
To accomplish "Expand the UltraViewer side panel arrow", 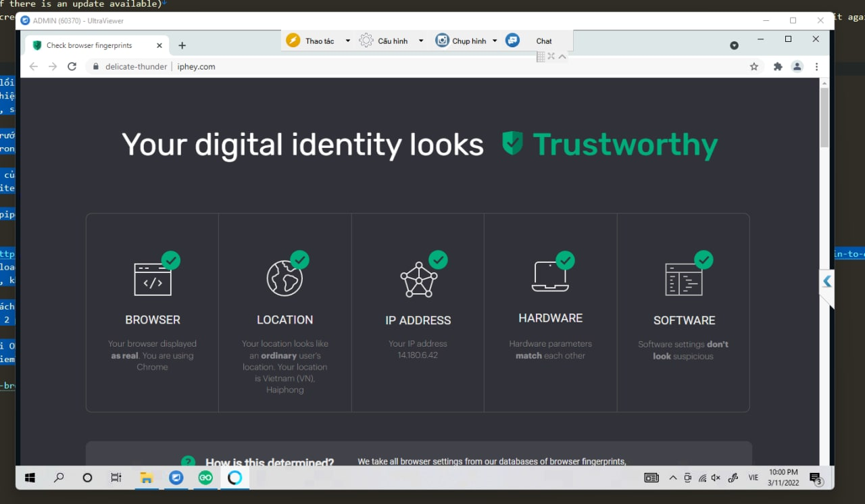I will 827,281.
